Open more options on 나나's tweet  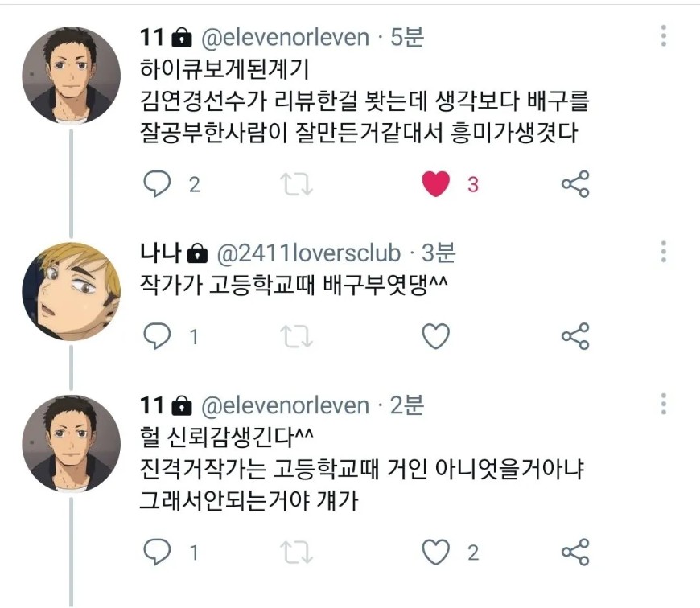coord(663,252)
